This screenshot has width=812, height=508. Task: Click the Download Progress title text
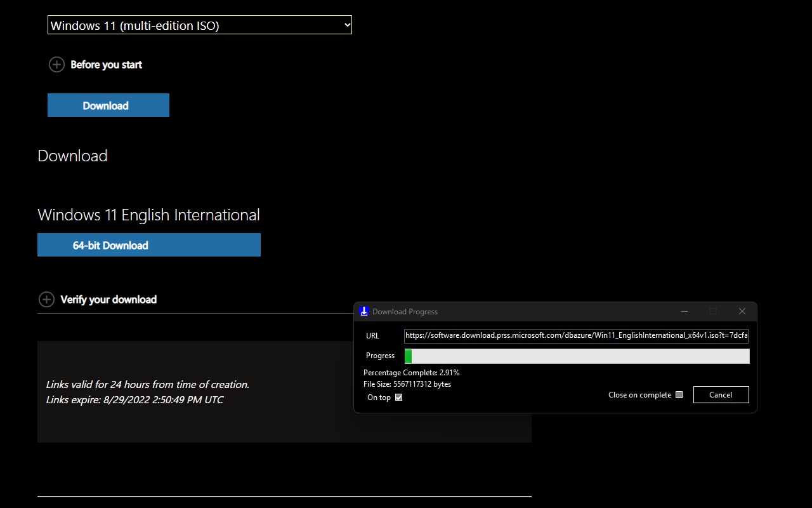coord(405,312)
